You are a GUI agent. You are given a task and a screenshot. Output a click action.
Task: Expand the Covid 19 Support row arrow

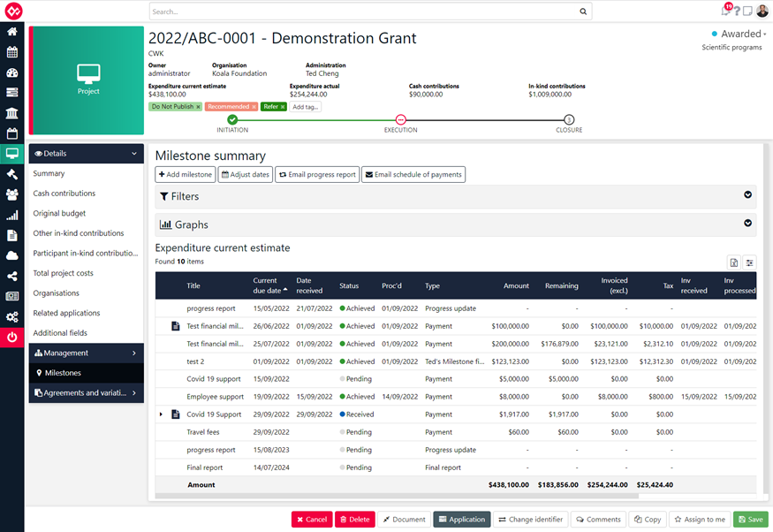coord(161,414)
